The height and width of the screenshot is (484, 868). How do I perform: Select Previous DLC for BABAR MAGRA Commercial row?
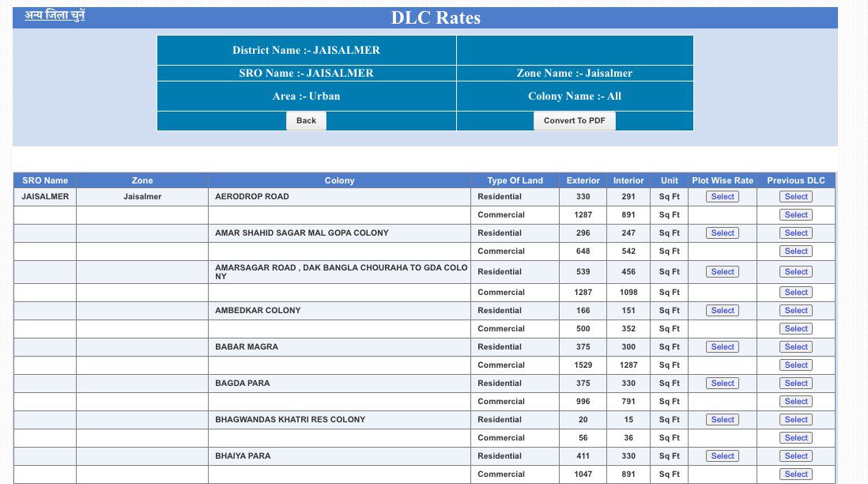click(796, 365)
